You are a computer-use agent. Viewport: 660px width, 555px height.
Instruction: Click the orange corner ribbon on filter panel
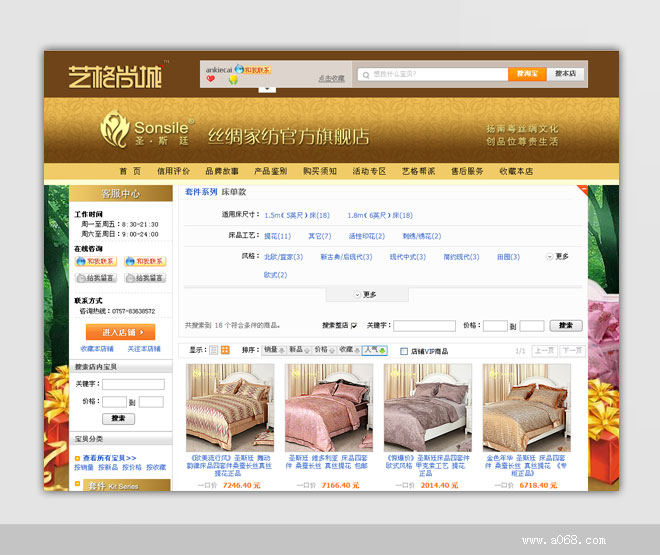pos(583,189)
